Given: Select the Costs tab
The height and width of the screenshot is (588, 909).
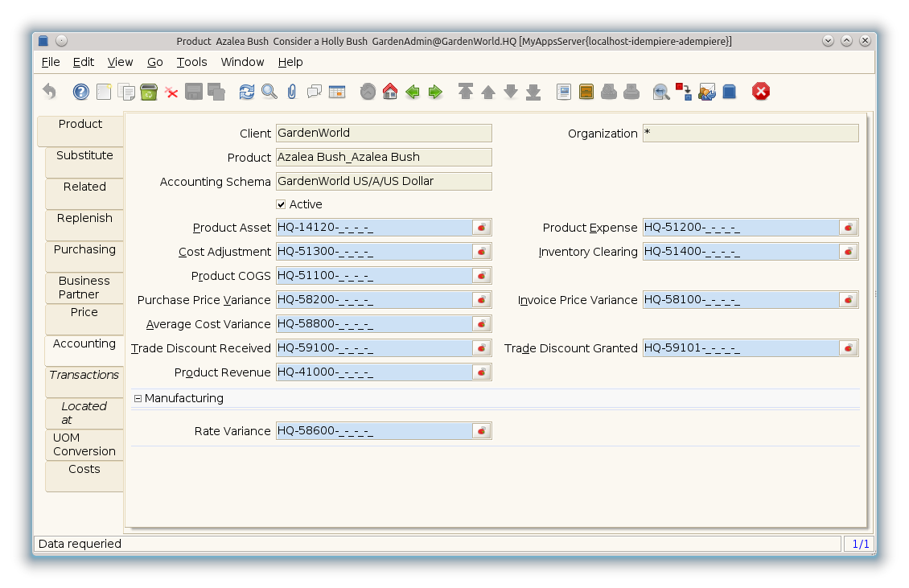Looking at the screenshot, I should point(84,470).
